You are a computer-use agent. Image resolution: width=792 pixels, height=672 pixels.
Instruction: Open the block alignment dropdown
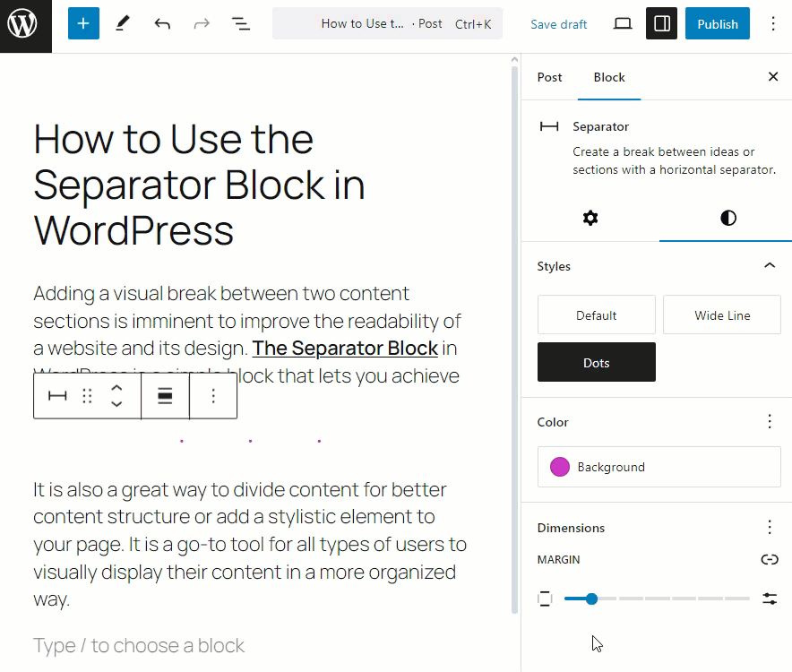(x=165, y=396)
